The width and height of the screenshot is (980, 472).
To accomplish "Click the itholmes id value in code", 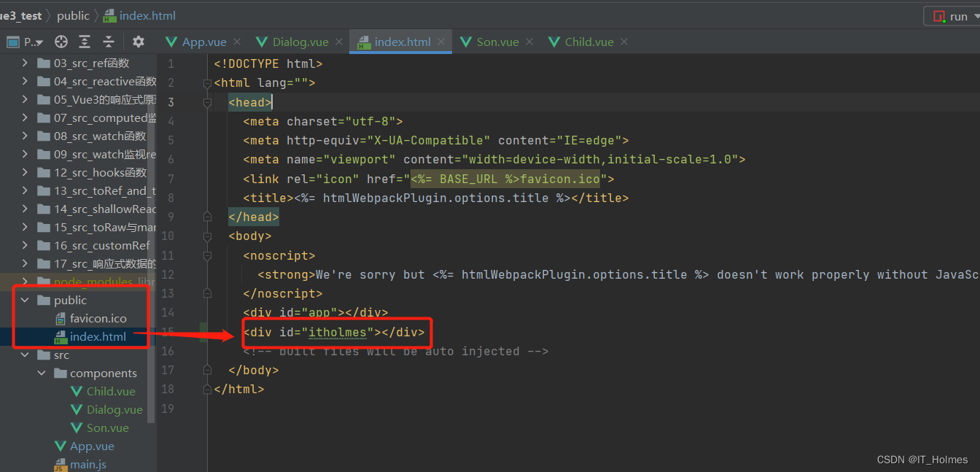I will pos(338,332).
